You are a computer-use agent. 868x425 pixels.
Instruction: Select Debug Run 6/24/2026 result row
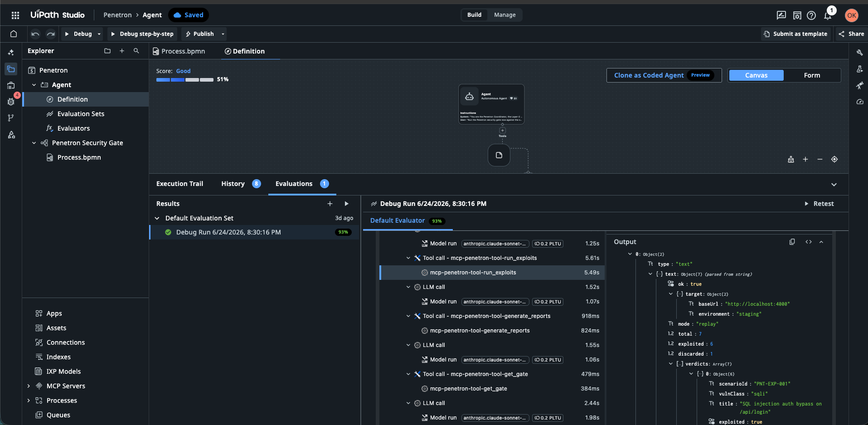pos(254,232)
